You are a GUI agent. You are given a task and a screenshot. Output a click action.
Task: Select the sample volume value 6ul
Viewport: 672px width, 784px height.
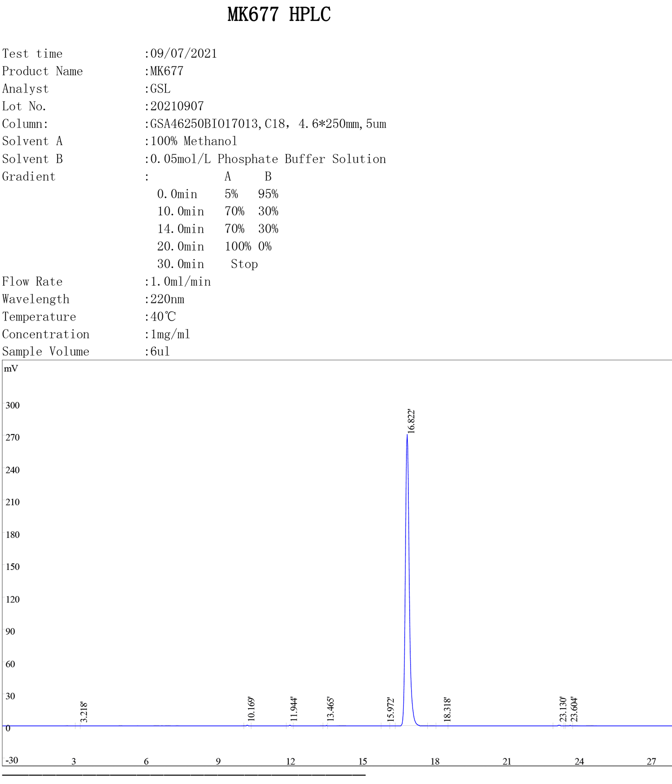pyautogui.click(x=160, y=351)
